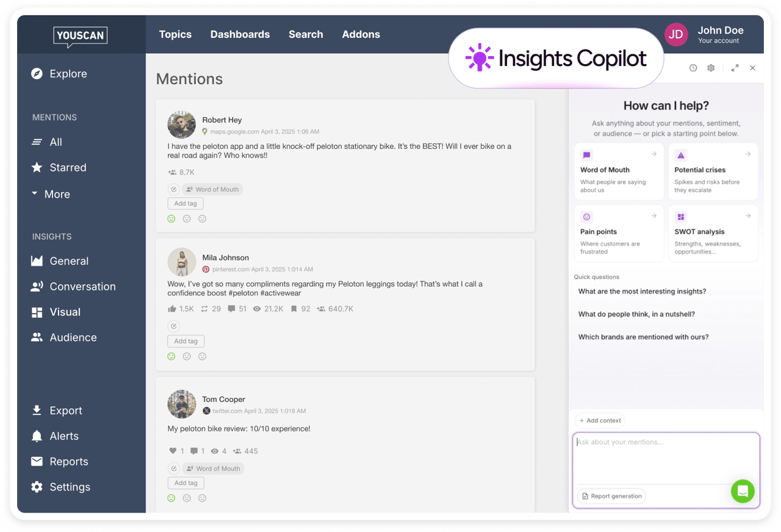Screen dimensions: 781x532
Task: Ask "Which brands are mentioned with ours?"
Action: (x=643, y=337)
